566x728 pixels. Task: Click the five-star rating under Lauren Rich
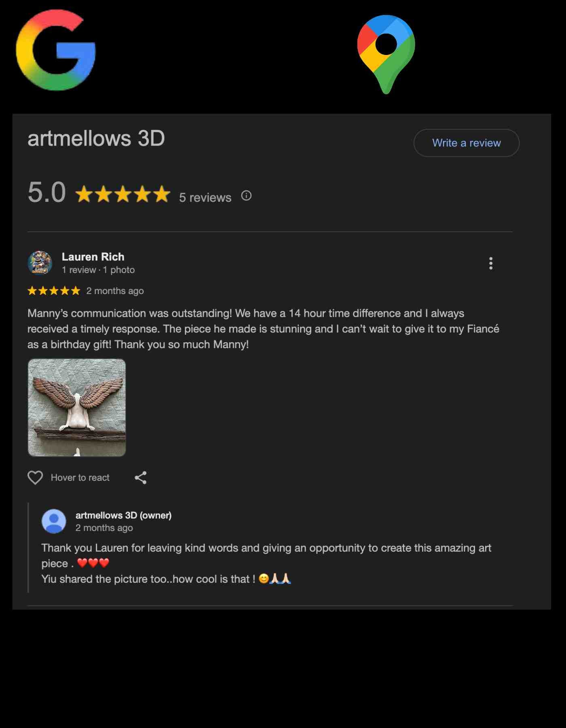[x=54, y=291]
